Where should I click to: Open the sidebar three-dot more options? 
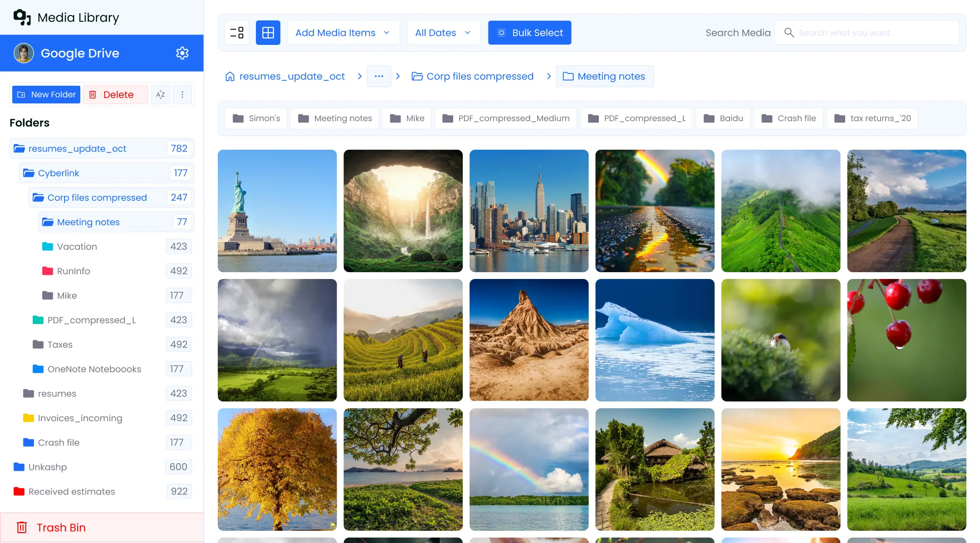click(182, 95)
